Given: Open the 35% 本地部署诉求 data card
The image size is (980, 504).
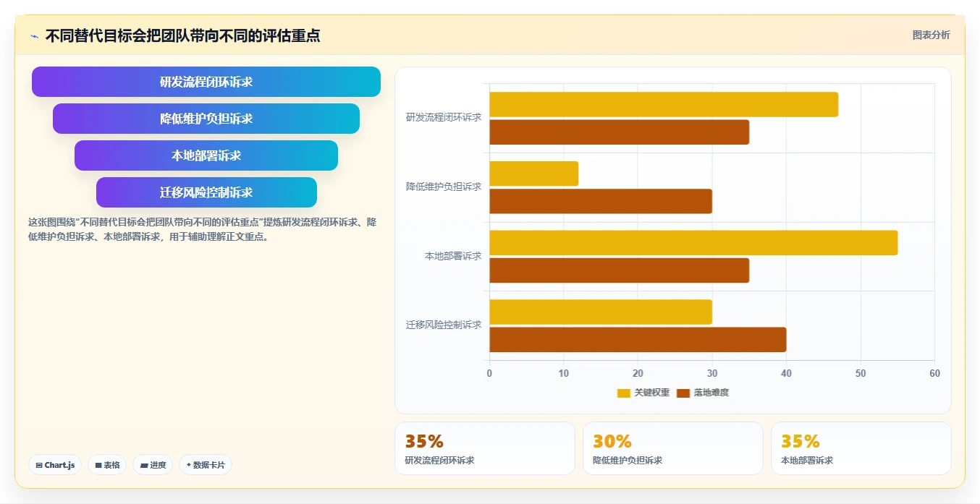Looking at the screenshot, I should click(x=861, y=448).
